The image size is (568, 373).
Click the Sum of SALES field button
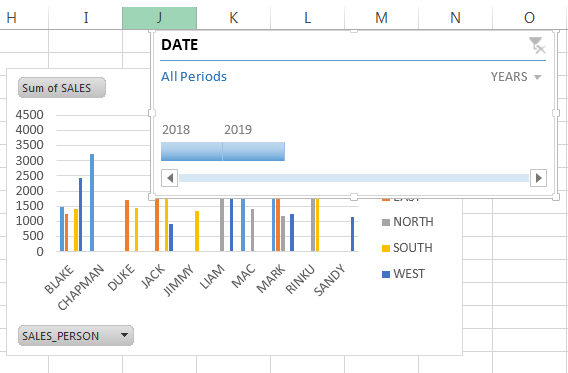click(62, 88)
